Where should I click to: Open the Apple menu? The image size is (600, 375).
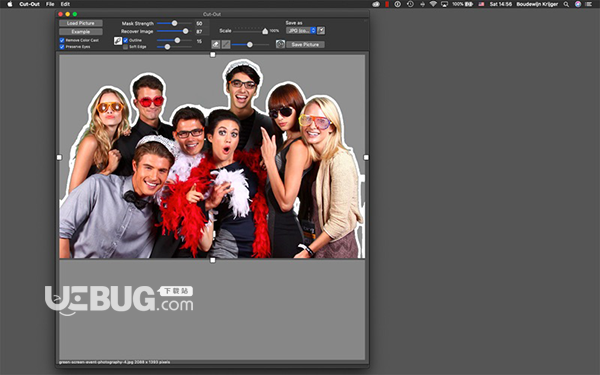click(10, 4)
